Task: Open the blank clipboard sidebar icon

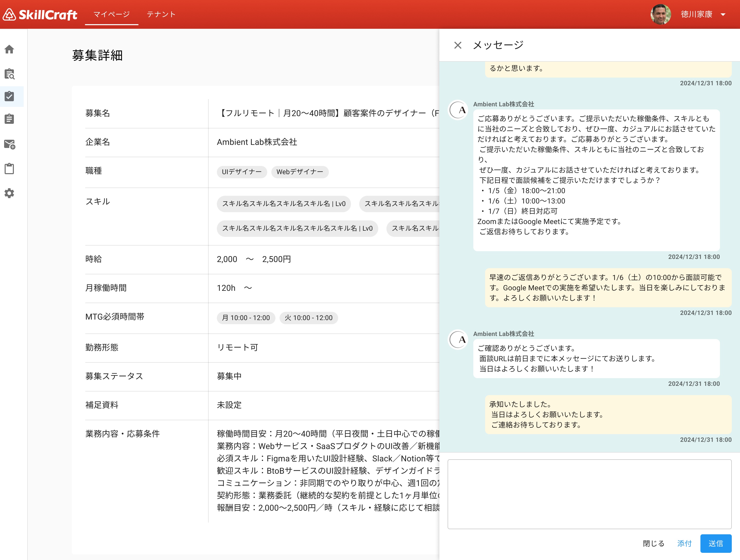Action: (x=9, y=169)
